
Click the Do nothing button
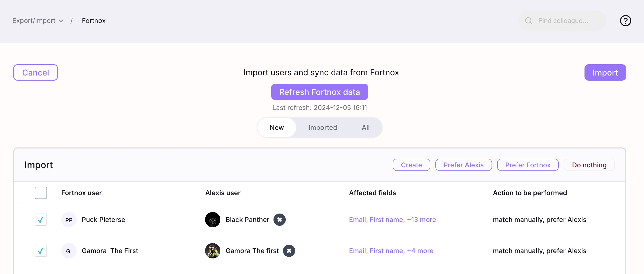point(589,165)
